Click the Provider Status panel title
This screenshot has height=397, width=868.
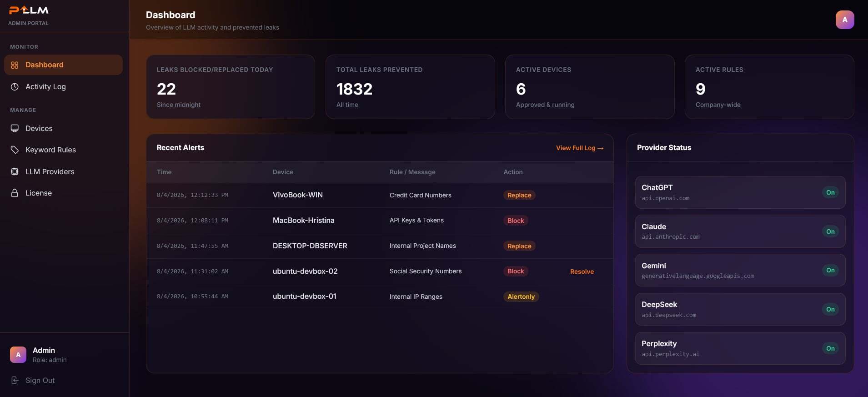tap(664, 147)
